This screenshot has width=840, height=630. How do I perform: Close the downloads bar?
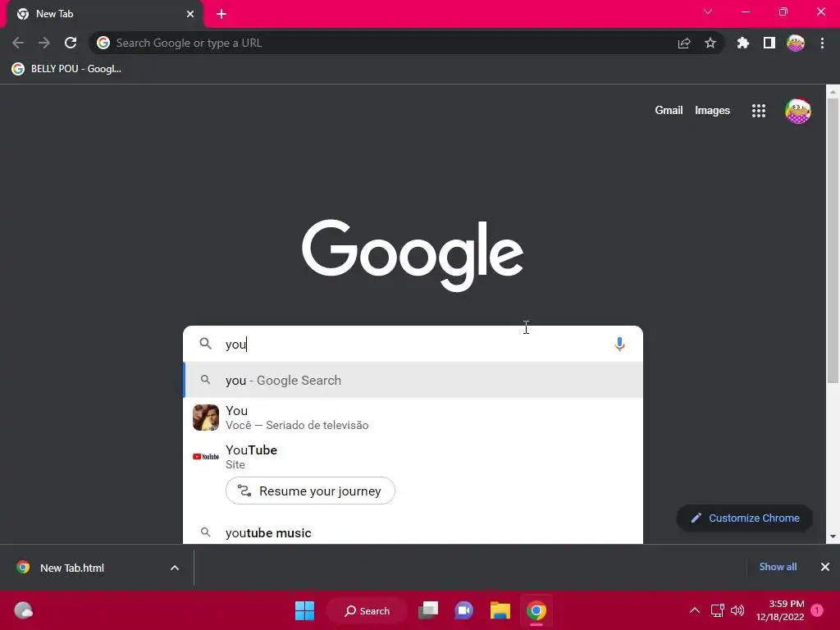[825, 567]
